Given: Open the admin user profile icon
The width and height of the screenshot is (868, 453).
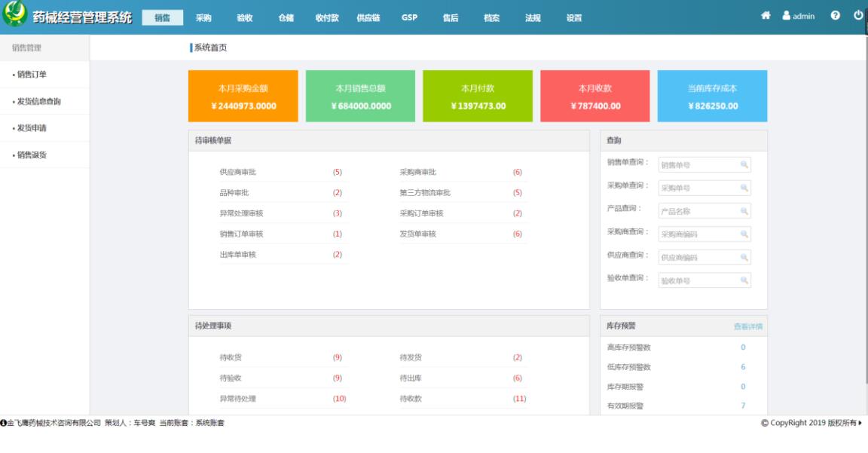Looking at the screenshot, I should pyautogui.click(x=786, y=16).
